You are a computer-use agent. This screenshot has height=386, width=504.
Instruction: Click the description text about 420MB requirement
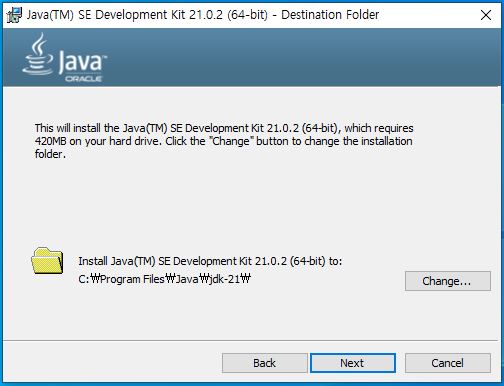click(x=224, y=141)
